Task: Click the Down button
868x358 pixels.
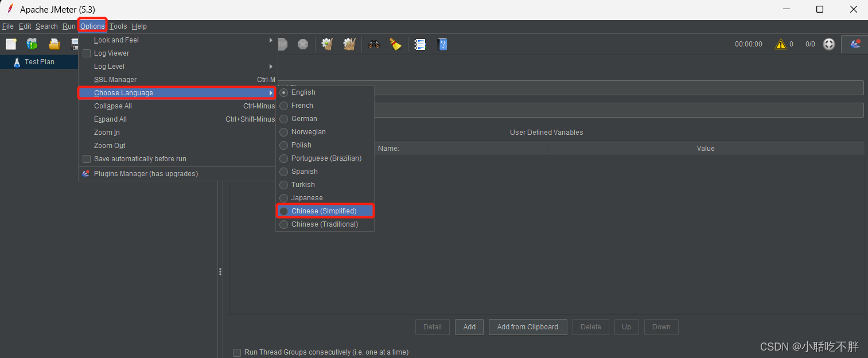Action: tap(661, 327)
